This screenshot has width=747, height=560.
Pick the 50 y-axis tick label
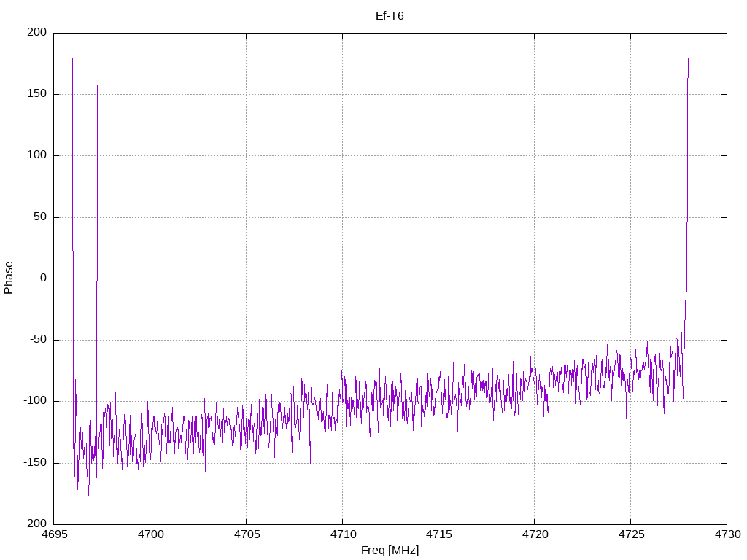[x=41, y=217]
